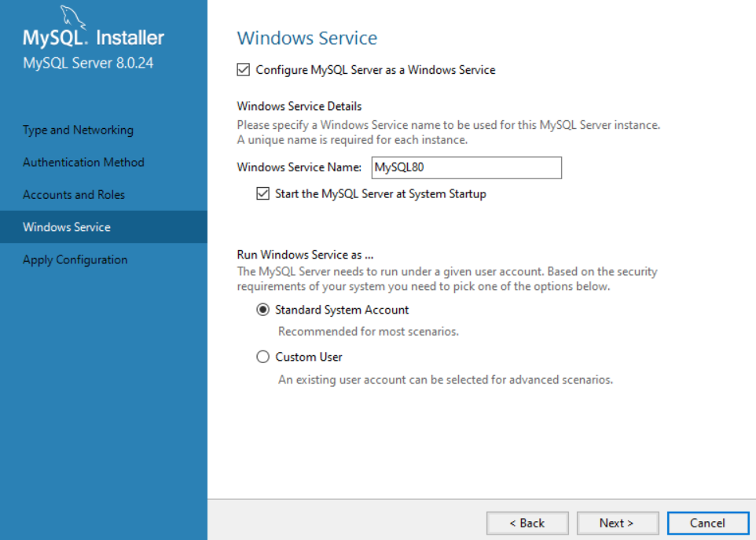The height and width of the screenshot is (540, 756).
Task: Click the Windows Service Name field
Action: coord(466,167)
